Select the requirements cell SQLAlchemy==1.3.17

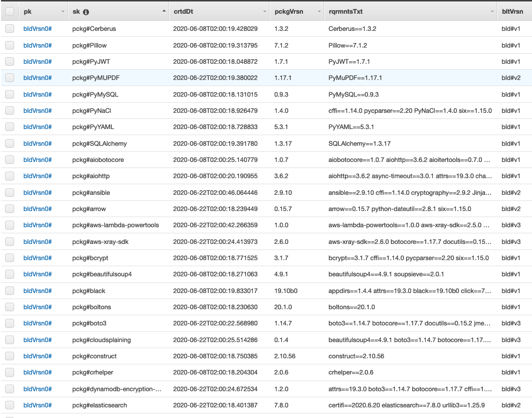point(360,143)
